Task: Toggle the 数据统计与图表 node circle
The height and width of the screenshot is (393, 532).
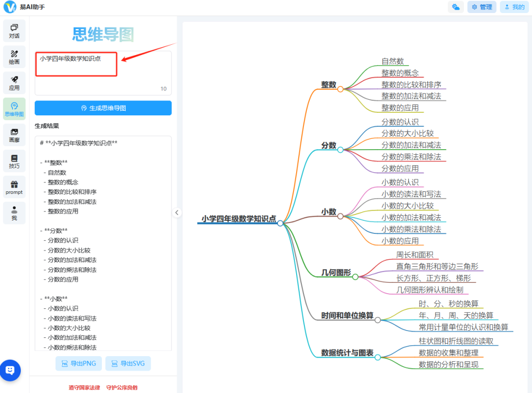Action: tap(378, 357)
